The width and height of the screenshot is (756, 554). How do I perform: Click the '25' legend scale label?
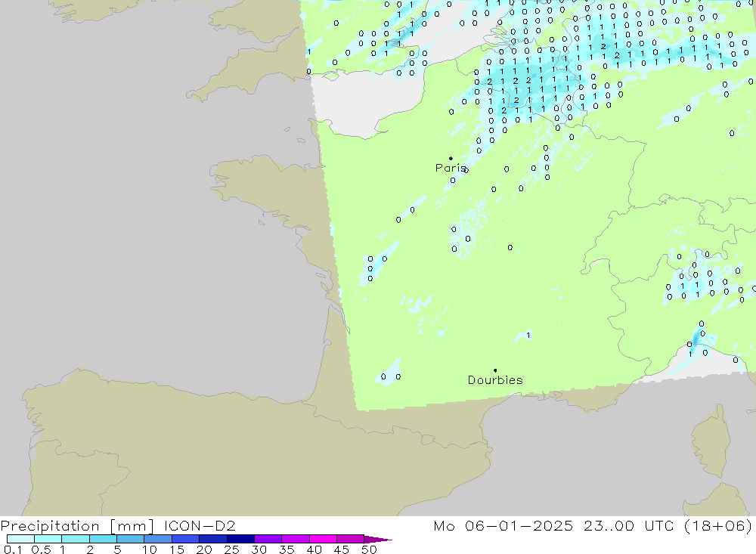point(231,549)
